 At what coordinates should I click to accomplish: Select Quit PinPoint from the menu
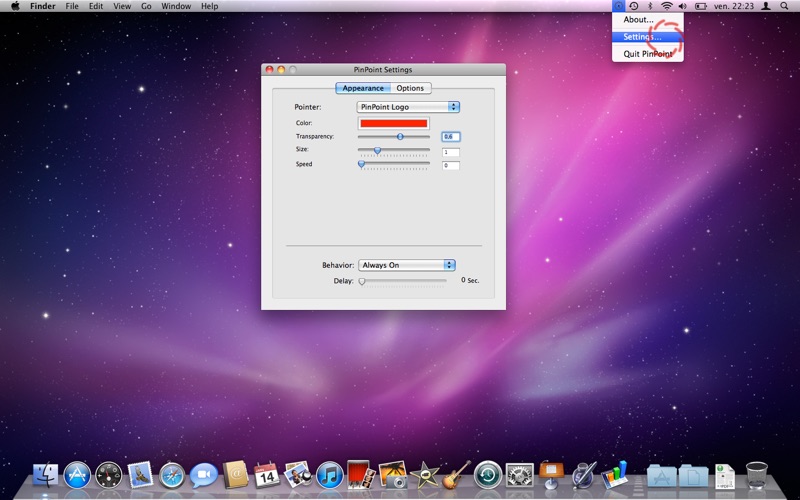(x=648, y=54)
